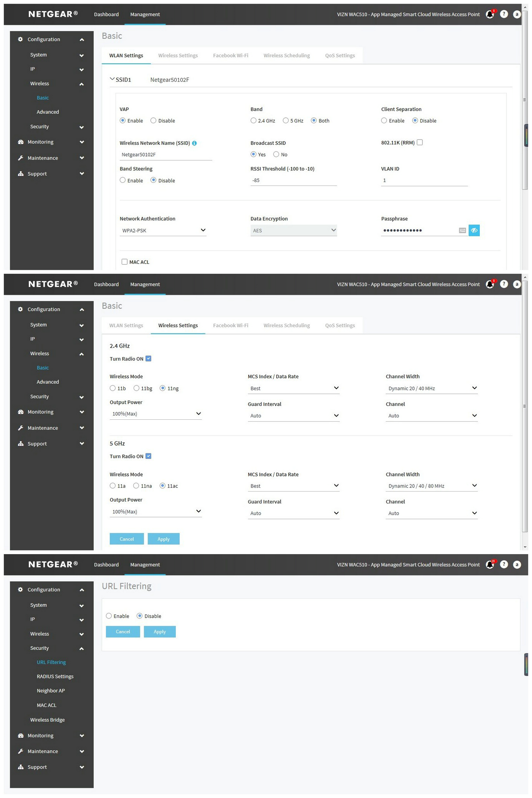Open notifications bell on URL Filtering page
The image size is (532, 798).
click(490, 565)
